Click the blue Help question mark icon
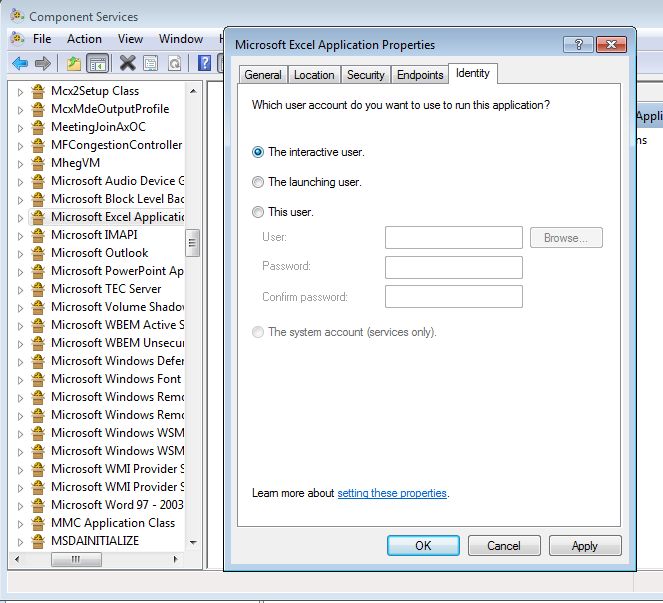This screenshot has height=603, width=663. click(204, 63)
